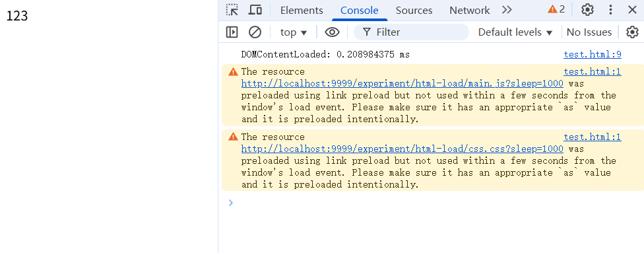Open test.html:1 link on the main.js warning

(x=593, y=72)
